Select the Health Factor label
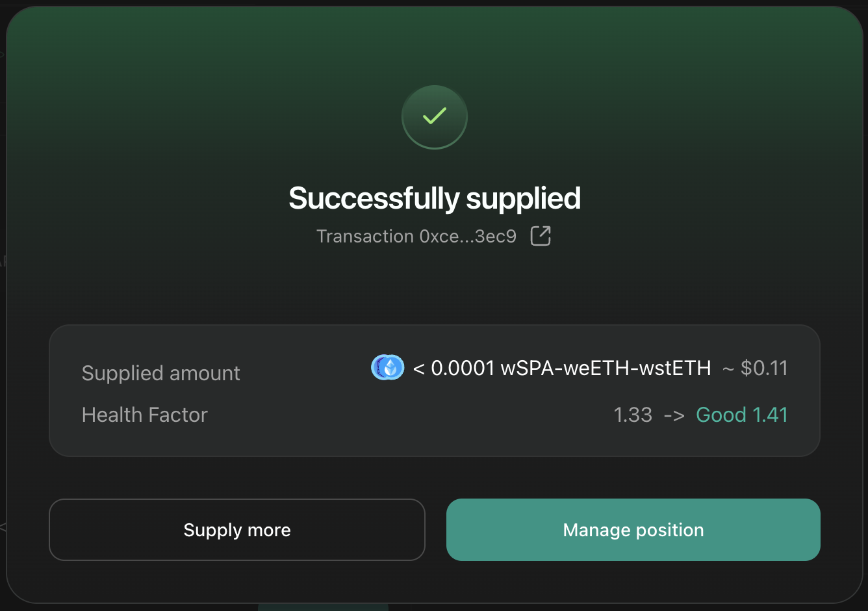The image size is (868, 611). pyautogui.click(x=144, y=415)
